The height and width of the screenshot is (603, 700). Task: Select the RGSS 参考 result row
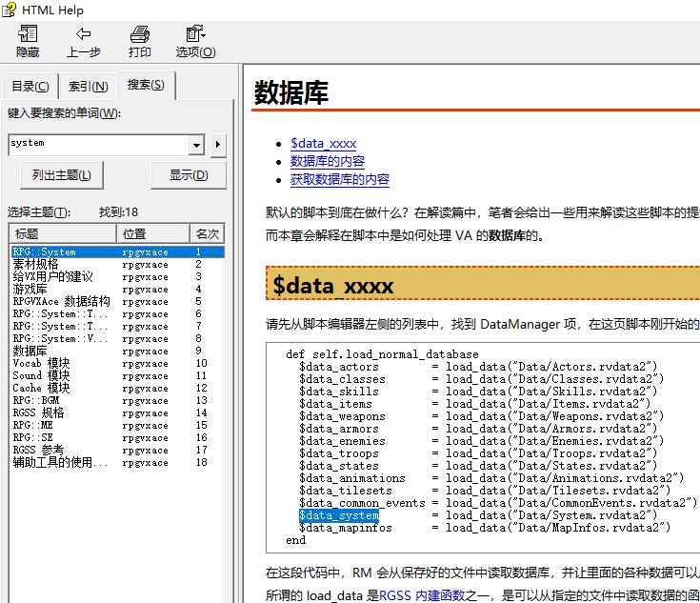(x=117, y=450)
